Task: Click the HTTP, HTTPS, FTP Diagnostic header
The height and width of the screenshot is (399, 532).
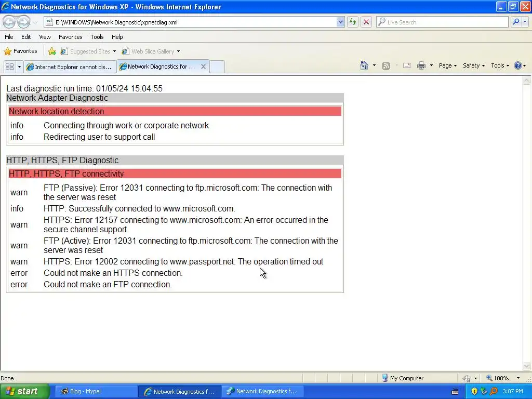Action: tap(175, 161)
